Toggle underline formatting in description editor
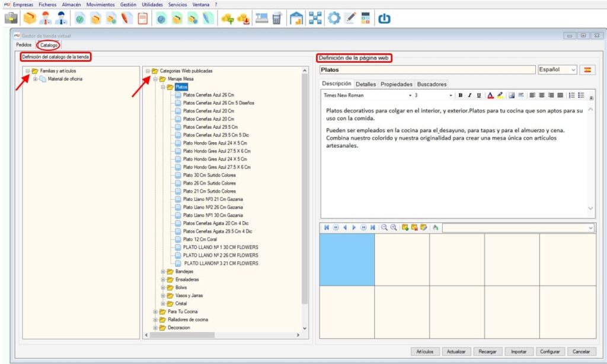Screen dimensions: 607x364 pyautogui.click(x=479, y=95)
